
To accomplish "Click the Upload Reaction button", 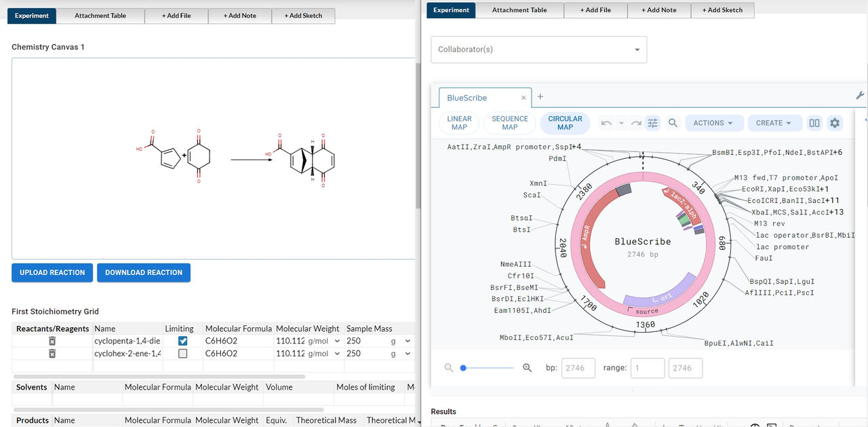I will pyautogui.click(x=52, y=273).
